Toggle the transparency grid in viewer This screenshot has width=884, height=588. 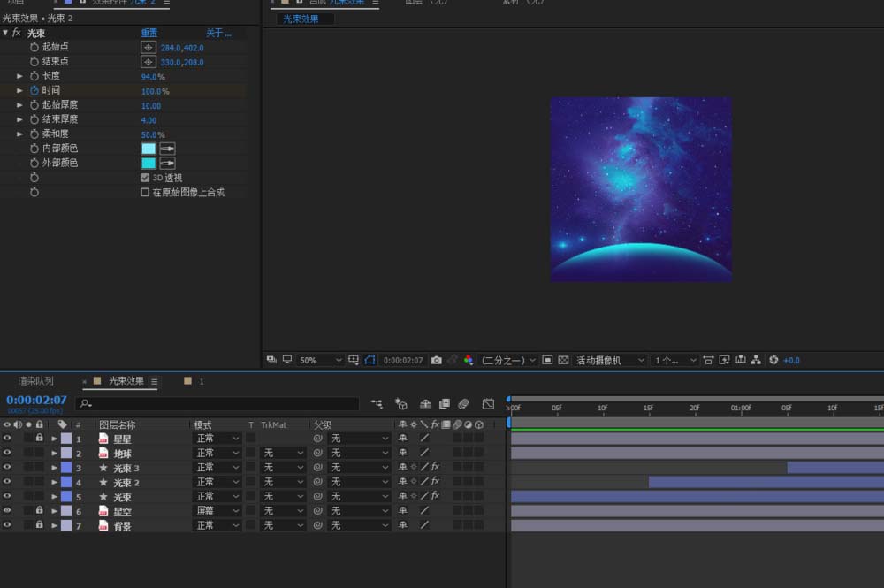point(563,361)
